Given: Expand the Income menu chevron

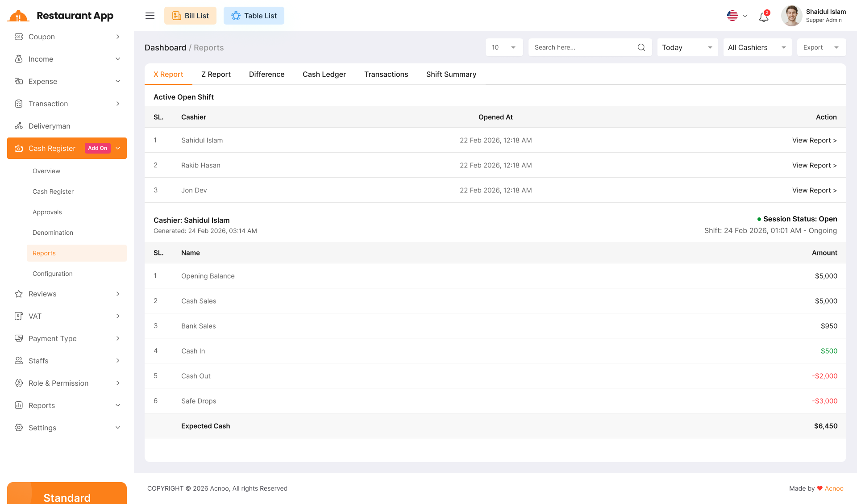Looking at the screenshot, I should [118, 59].
